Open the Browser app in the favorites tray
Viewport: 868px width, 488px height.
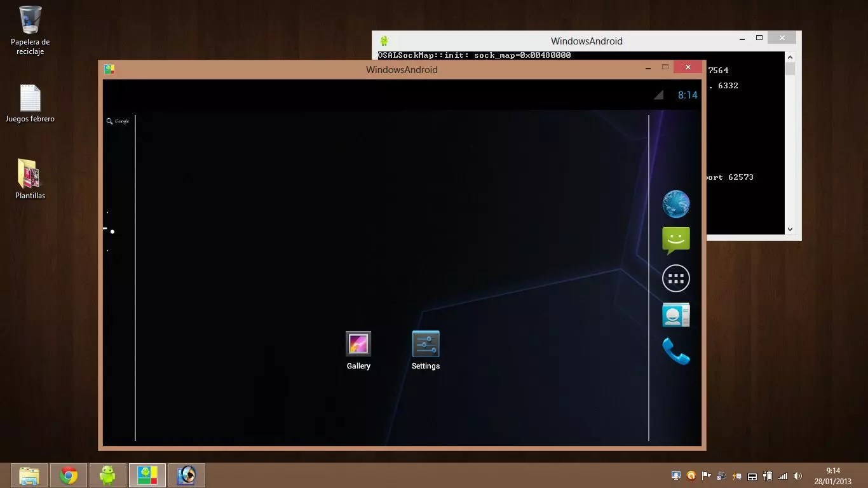coord(675,203)
